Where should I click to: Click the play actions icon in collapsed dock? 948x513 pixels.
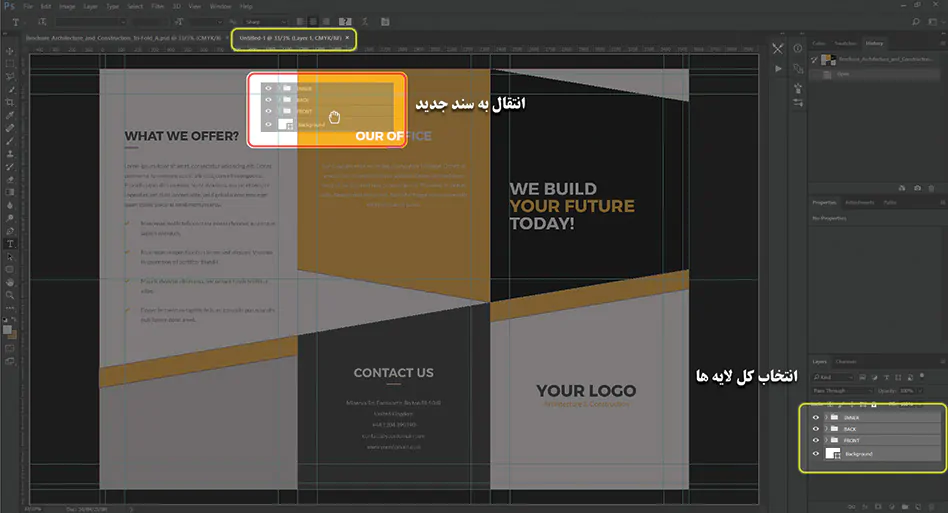(778, 69)
